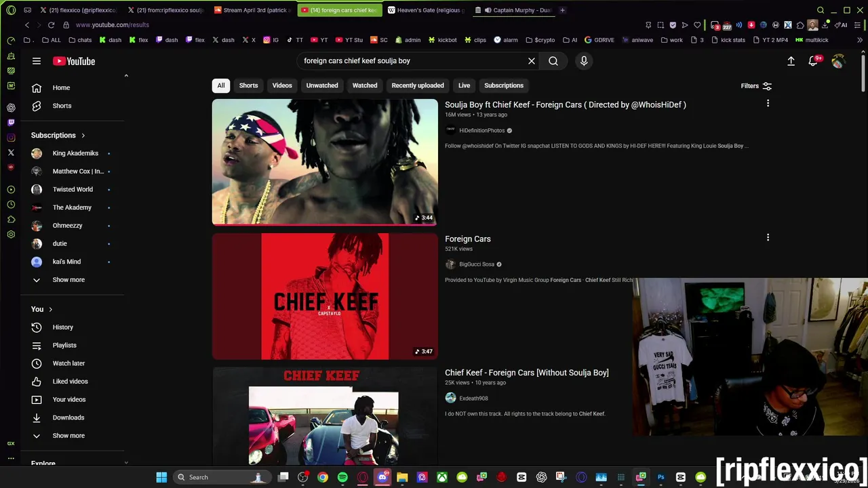
Task: Reload the page in the browser toolbar
Action: coord(51,25)
